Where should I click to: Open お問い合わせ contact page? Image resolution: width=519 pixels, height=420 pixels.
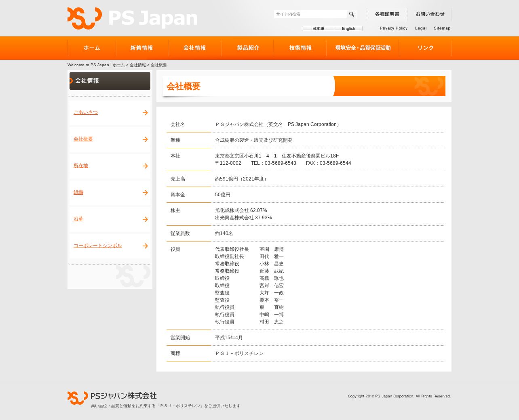point(430,14)
